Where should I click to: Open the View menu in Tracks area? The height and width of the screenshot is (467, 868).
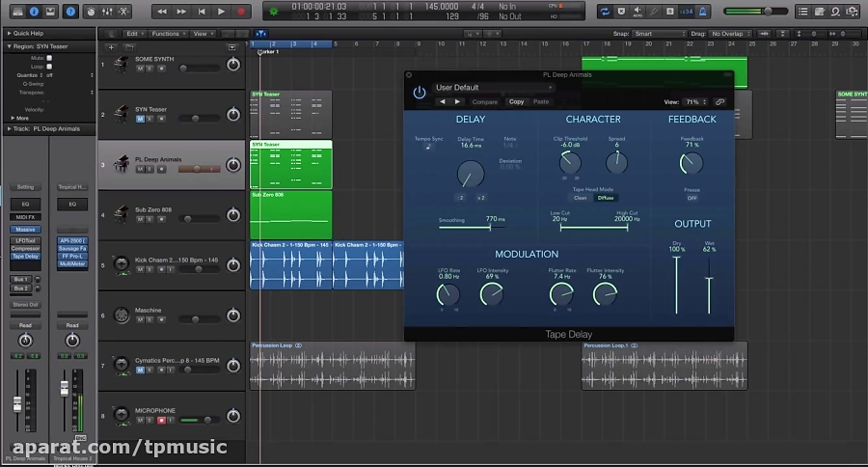[x=203, y=34]
